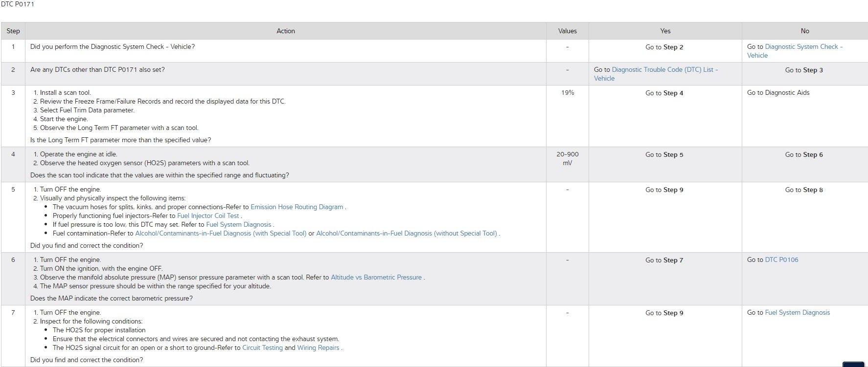Follow the Emission Hose Routing Diagram link
The width and height of the screenshot is (868, 367).
click(x=297, y=207)
